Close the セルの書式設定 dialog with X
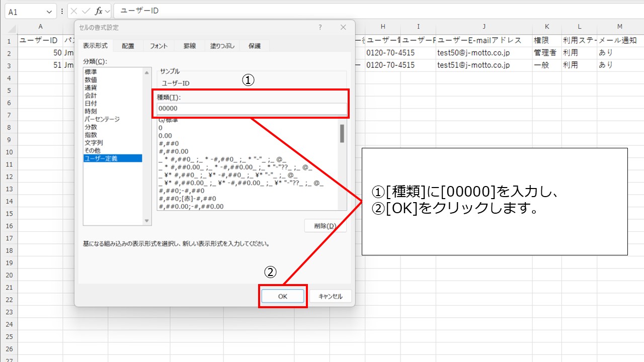644x362 pixels. click(x=343, y=28)
